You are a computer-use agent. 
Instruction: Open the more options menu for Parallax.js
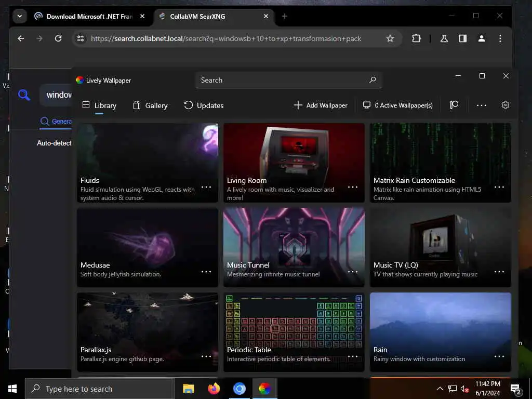pos(206,356)
